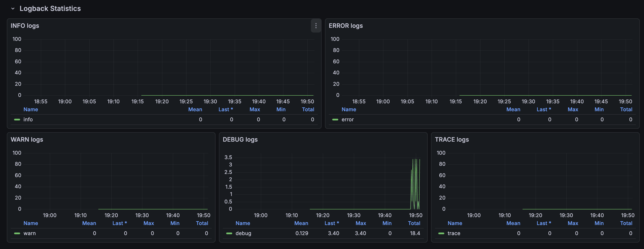Click the Logback Statistics row title

point(50,9)
